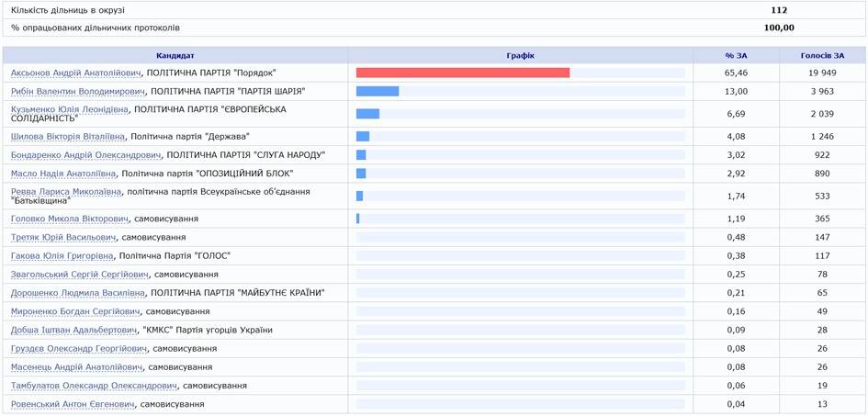Open candidate link Звагольський Сергій Сергійович
Image resolution: width=868 pixels, height=416 pixels.
click(x=80, y=275)
